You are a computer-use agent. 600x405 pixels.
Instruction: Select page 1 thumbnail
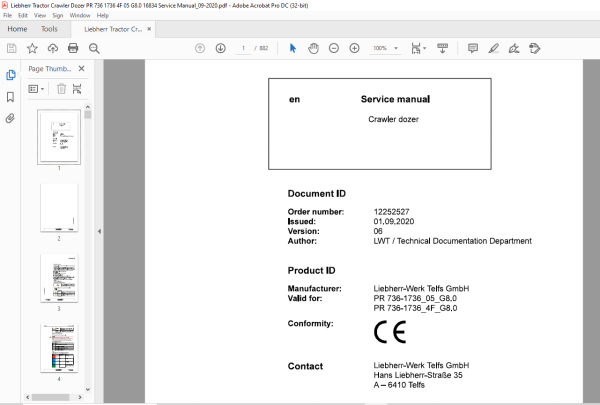[x=59, y=137]
